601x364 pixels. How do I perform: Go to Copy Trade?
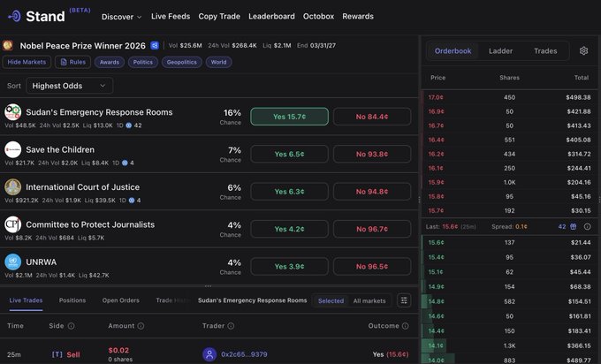click(219, 16)
